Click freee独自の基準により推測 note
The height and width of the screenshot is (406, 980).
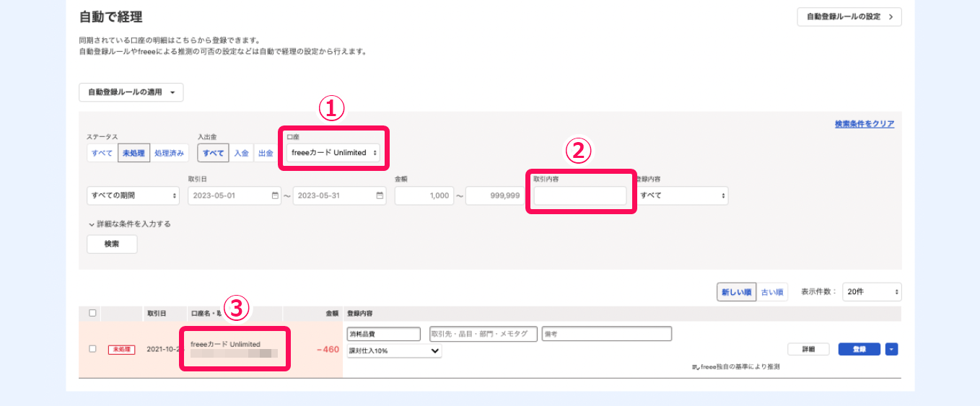735,366
